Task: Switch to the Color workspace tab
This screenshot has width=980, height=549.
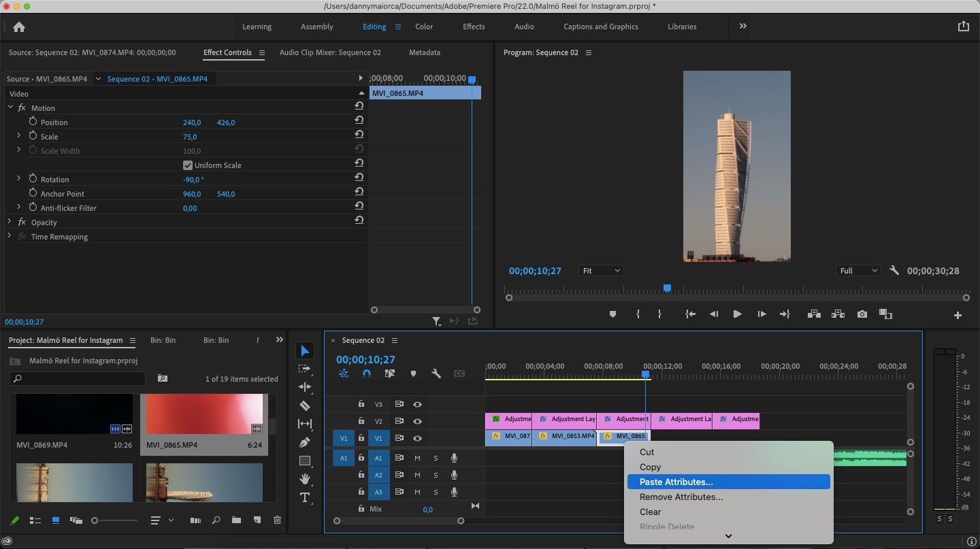Action: pos(424,27)
